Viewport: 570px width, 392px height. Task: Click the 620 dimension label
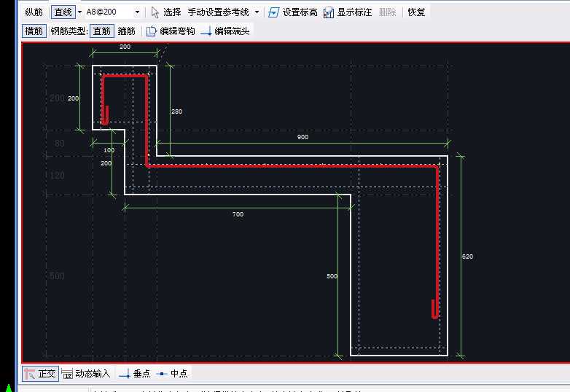point(467,256)
